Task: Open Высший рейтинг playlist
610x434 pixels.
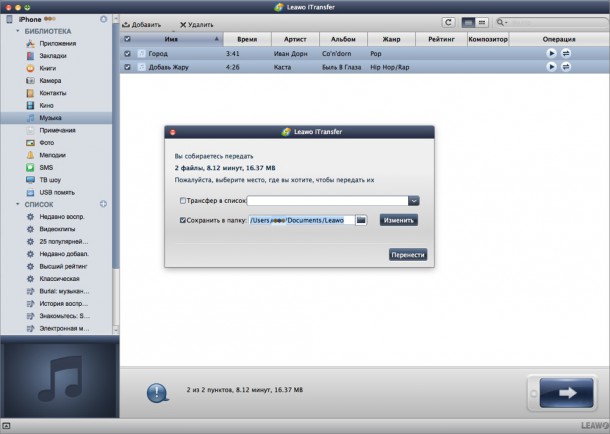Action: (x=63, y=267)
